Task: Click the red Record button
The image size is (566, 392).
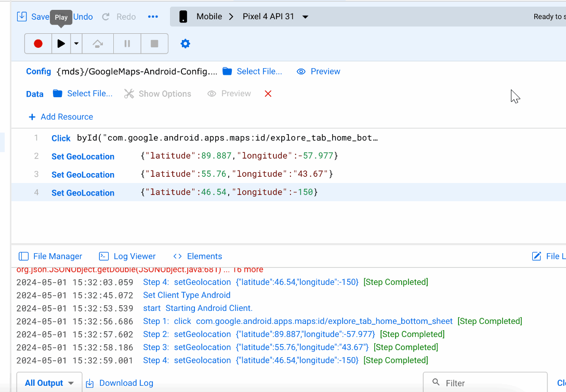Action: [x=38, y=44]
